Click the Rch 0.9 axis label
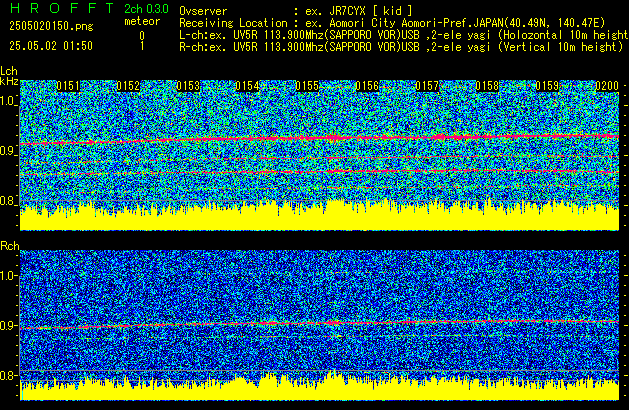The height and width of the screenshot is (410, 629). pyautogui.click(x=8, y=326)
